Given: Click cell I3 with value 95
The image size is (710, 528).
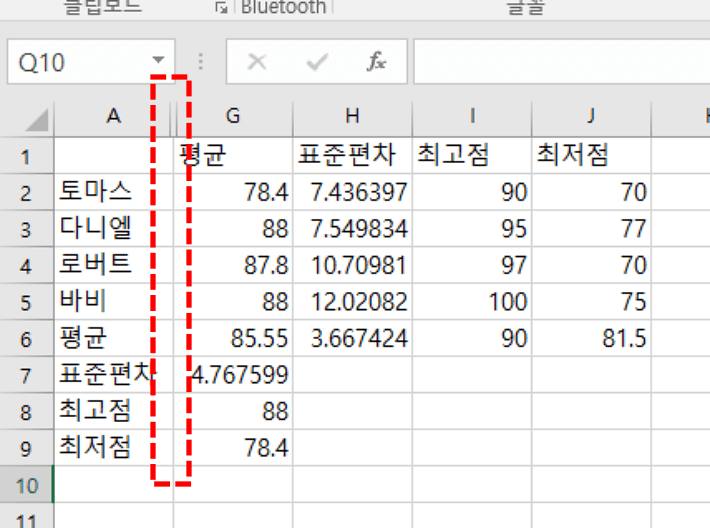Looking at the screenshot, I should [472, 229].
